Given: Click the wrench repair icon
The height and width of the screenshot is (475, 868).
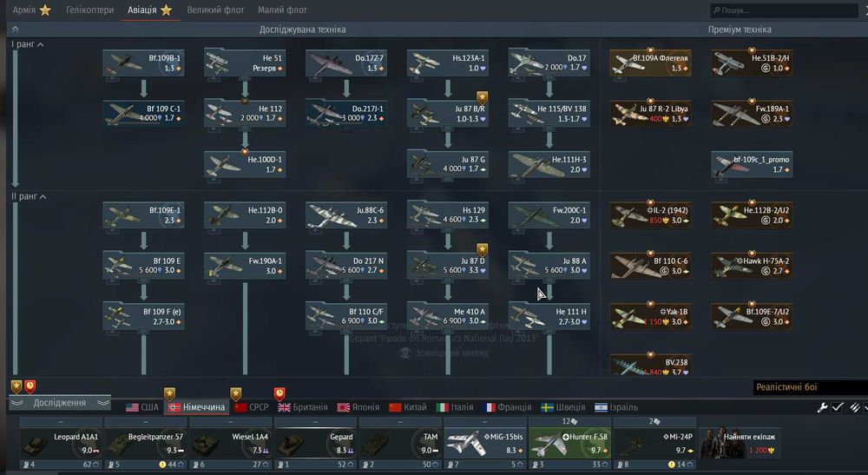Looking at the screenshot, I should (822, 407).
